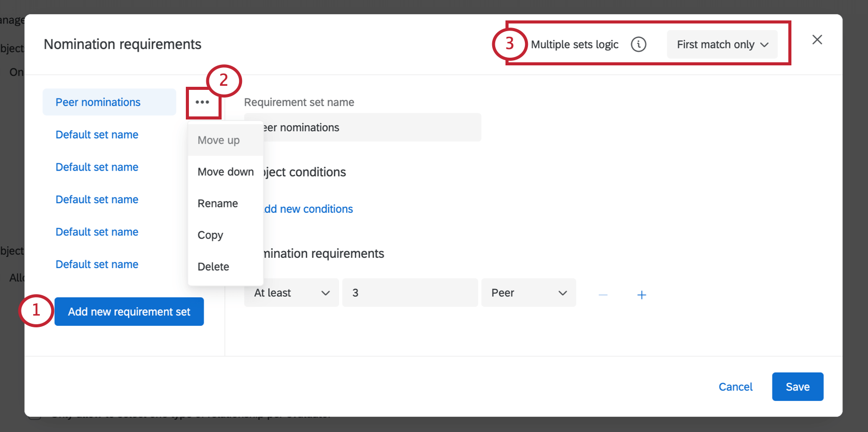The image size is (868, 432).
Task: Expand the At least dropdown
Action: (291, 293)
